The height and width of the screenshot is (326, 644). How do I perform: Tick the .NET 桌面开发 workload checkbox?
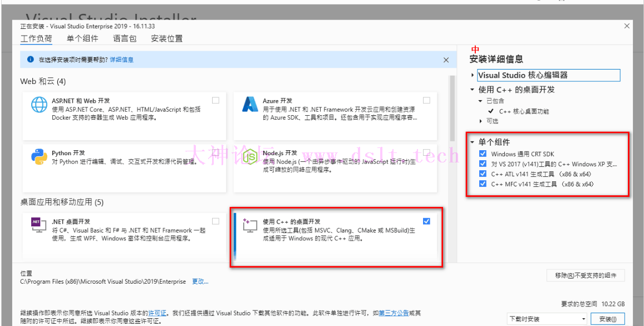[215, 221]
